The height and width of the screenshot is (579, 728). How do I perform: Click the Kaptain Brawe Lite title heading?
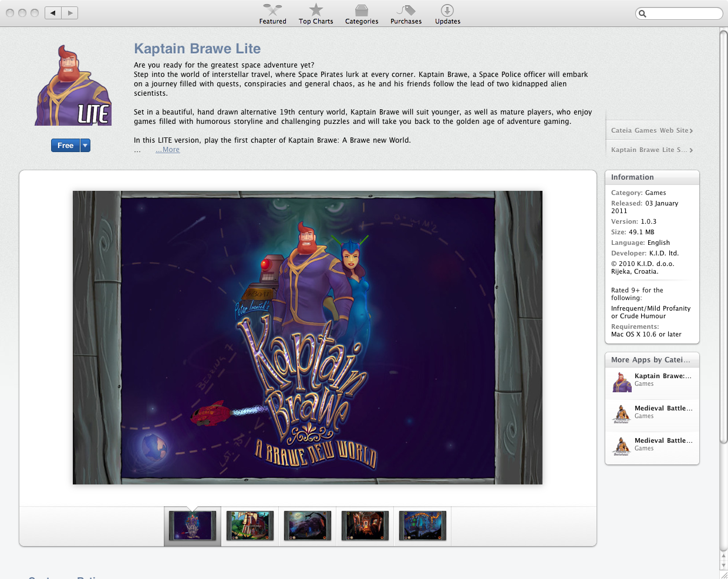click(197, 49)
